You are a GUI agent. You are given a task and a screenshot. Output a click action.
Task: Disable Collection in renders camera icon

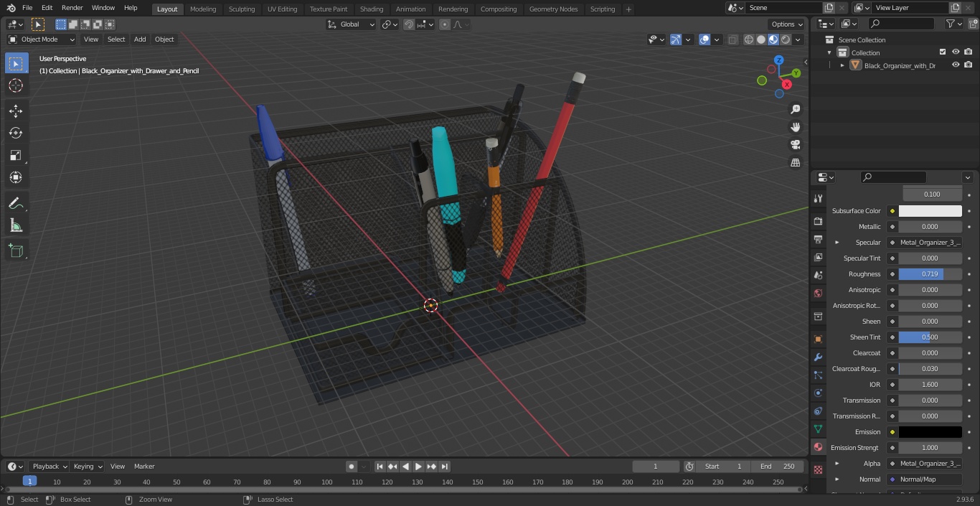click(x=969, y=52)
